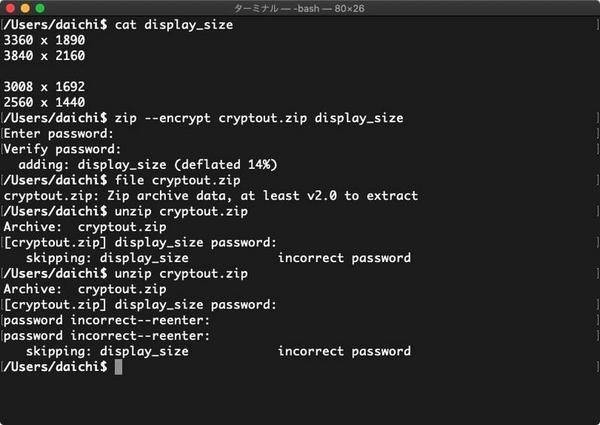Image resolution: width=600 pixels, height=425 pixels.
Task: Click the terminal title bar text
Action: pyautogui.click(x=299, y=8)
